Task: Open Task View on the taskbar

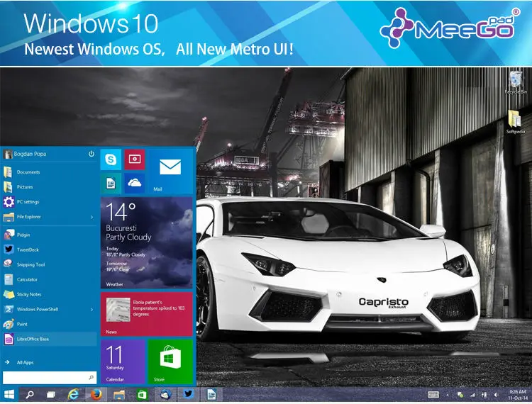Action: pos(51,395)
